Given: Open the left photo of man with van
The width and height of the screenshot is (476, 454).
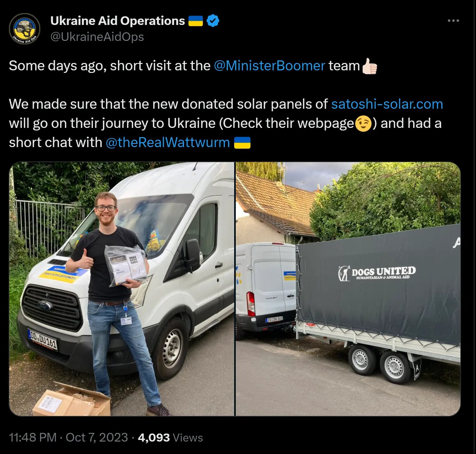Looking at the screenshot, I should click(122, 289).
